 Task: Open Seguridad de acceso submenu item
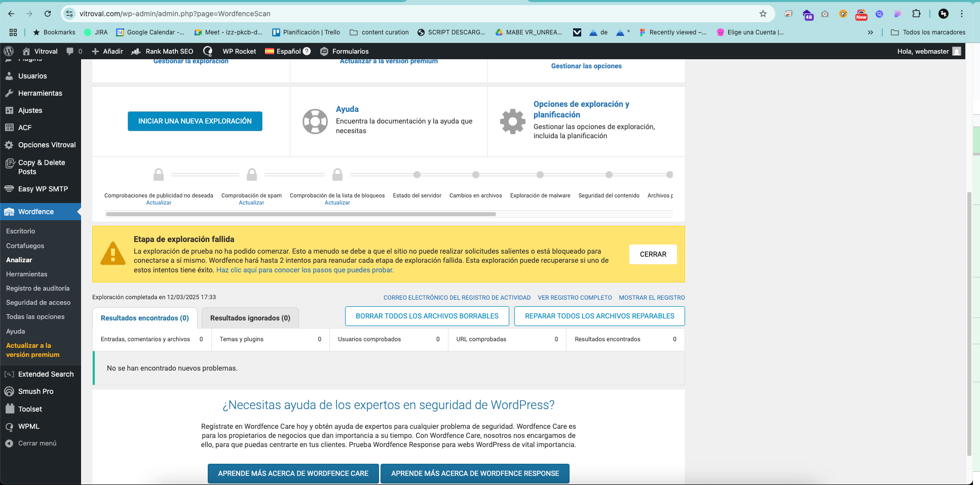click(x=39, y=302)
